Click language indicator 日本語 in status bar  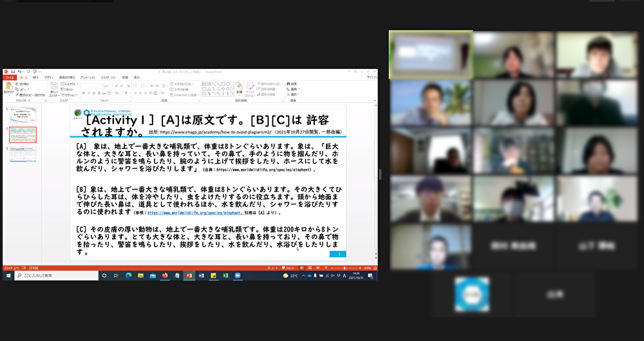[33, 268]
